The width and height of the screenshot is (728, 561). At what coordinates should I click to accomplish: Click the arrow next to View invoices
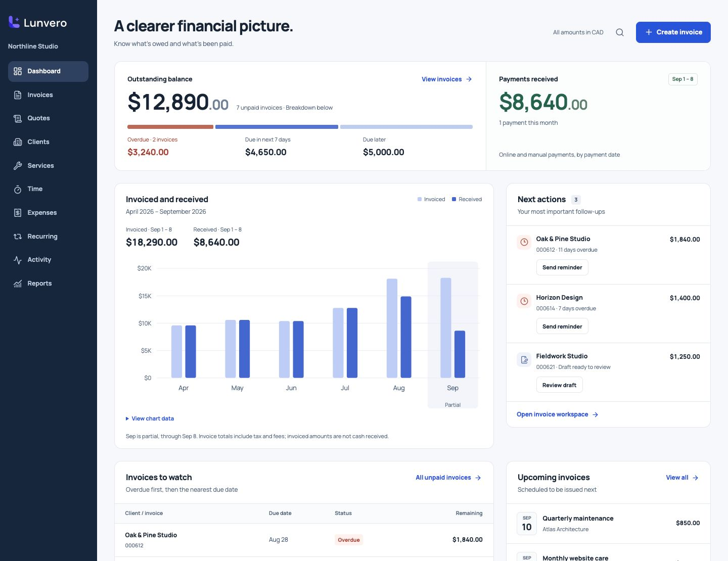point(469,79)
